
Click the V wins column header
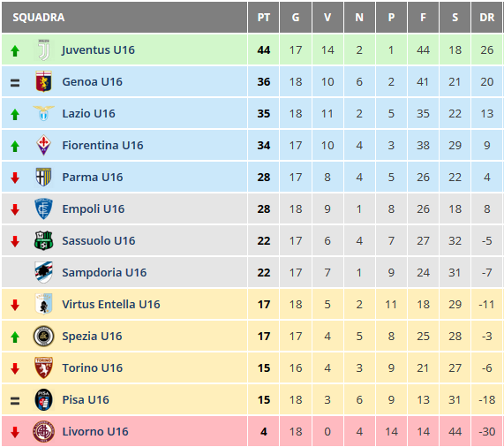coord(327,18)
